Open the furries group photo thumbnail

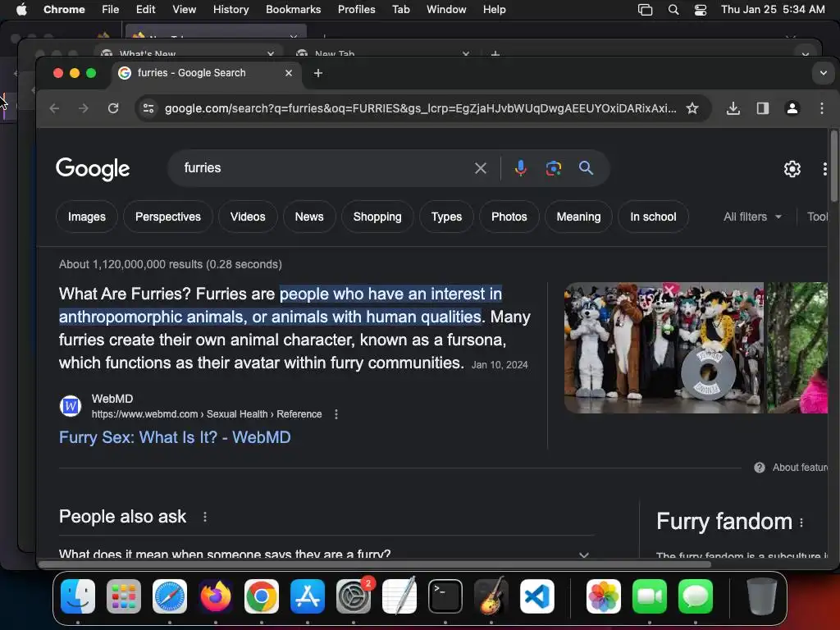pyautogui.click(x=664, y=348)
